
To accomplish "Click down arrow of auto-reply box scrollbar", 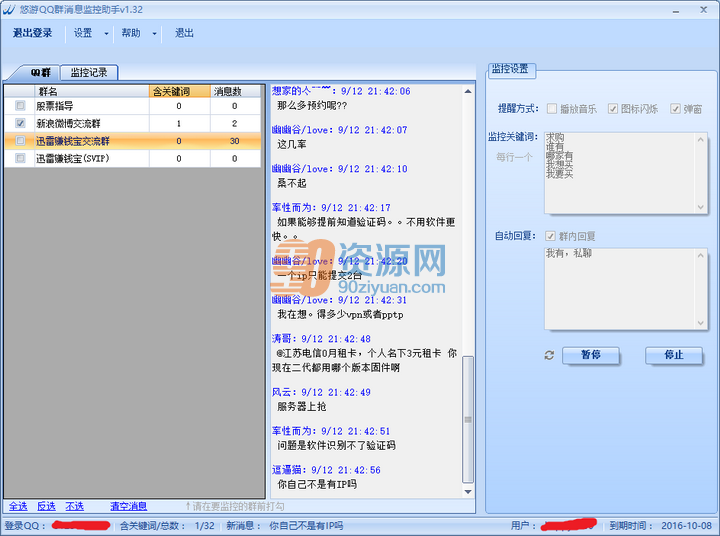I will pyautogui.click(x=701, y=323).
